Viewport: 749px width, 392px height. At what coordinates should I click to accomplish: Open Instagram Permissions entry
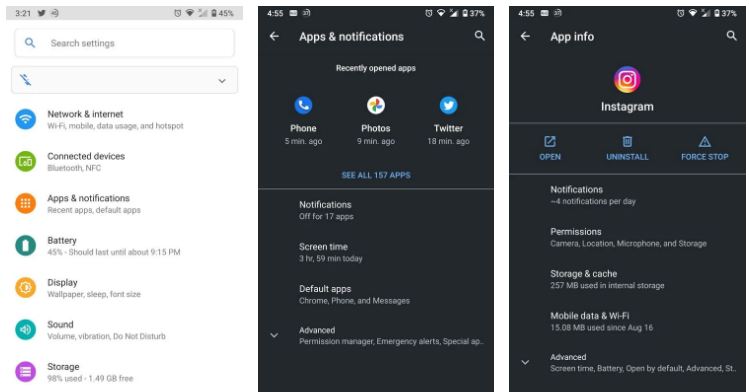pos(627,237)
